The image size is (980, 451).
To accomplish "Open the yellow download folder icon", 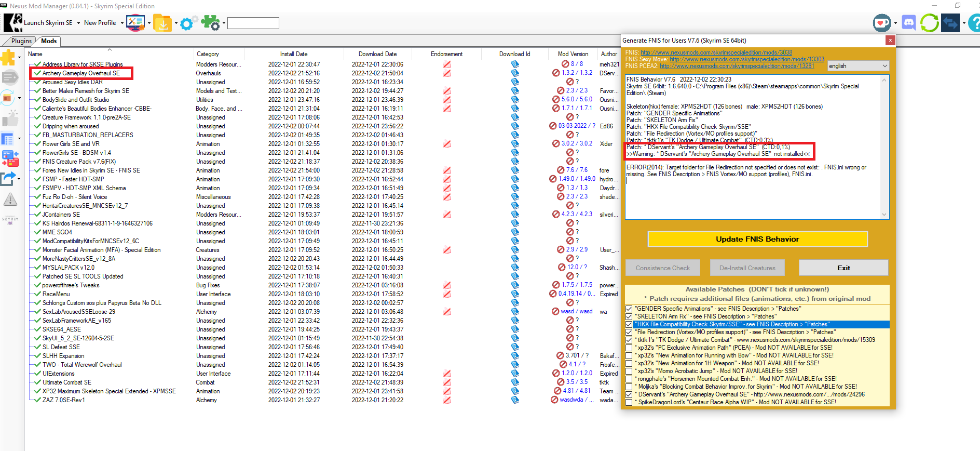I will click(x=162, y=23).
